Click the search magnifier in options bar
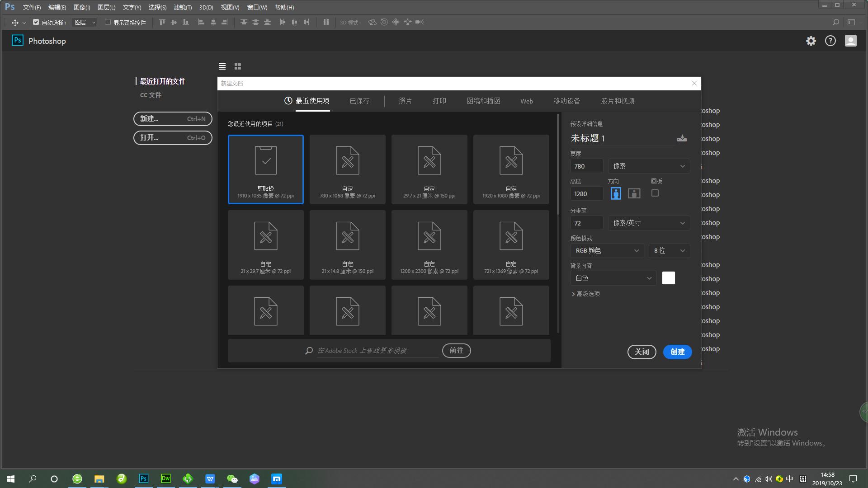Screen dimensions: 868x488 (x=836, y=22)
